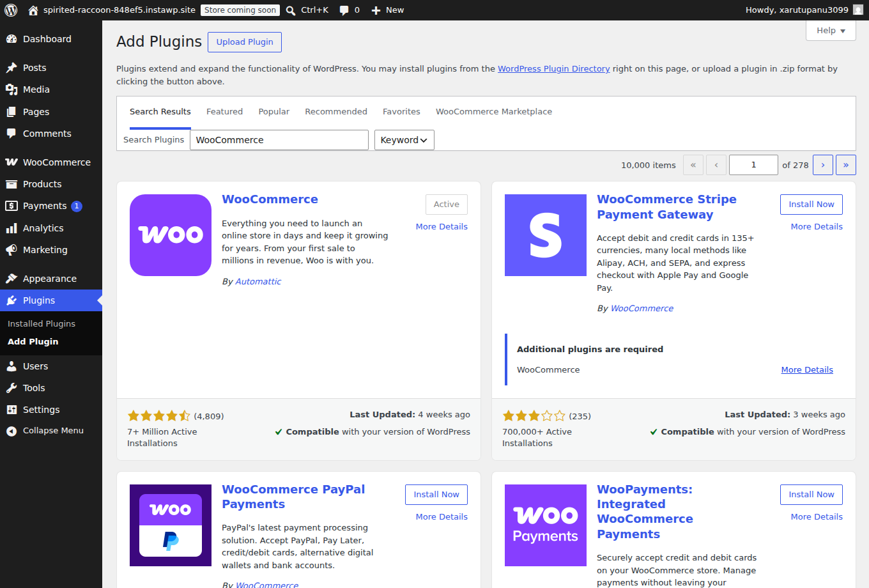The image size is (869, 588).
Task: Install WooCommerce PayPal Payments plugin
Action: point(436,495)
